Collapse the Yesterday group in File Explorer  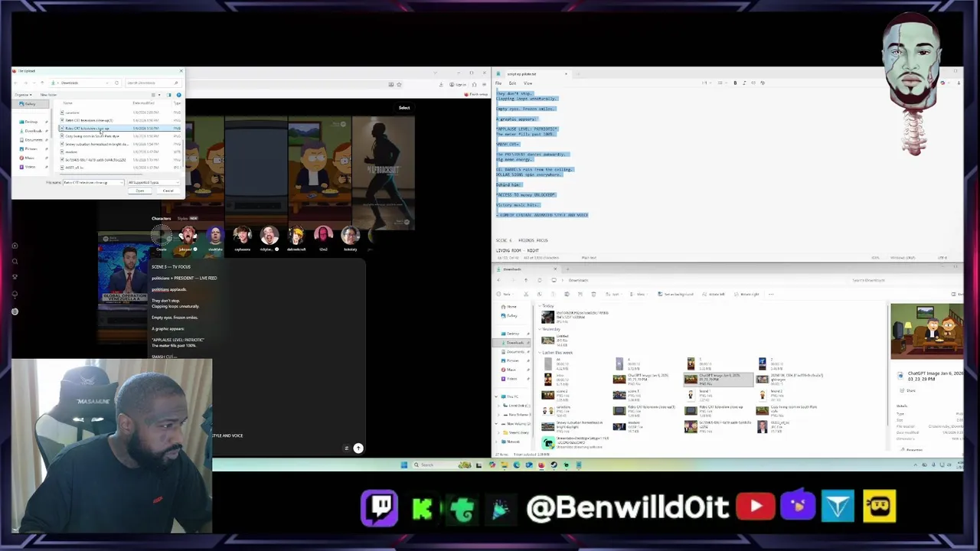540,329
